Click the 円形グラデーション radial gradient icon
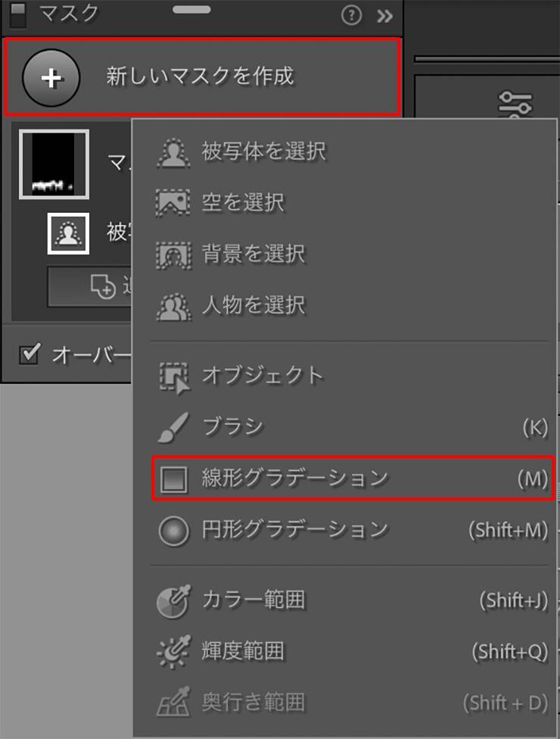 [x=173, y=530]
